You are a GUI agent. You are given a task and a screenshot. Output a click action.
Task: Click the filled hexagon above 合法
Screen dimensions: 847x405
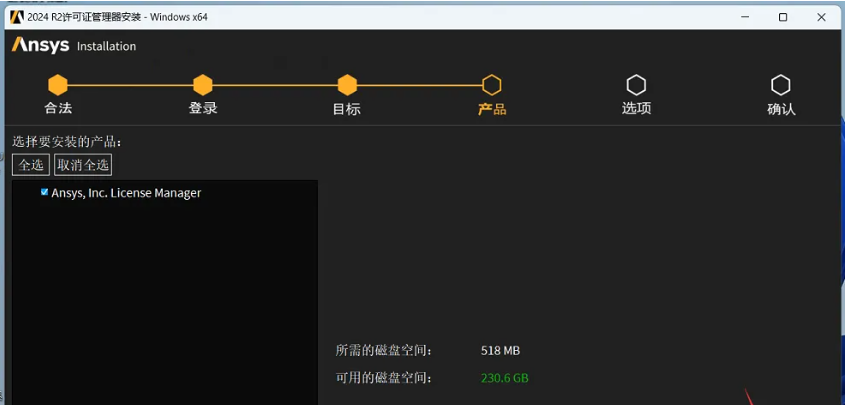point(58,85)
